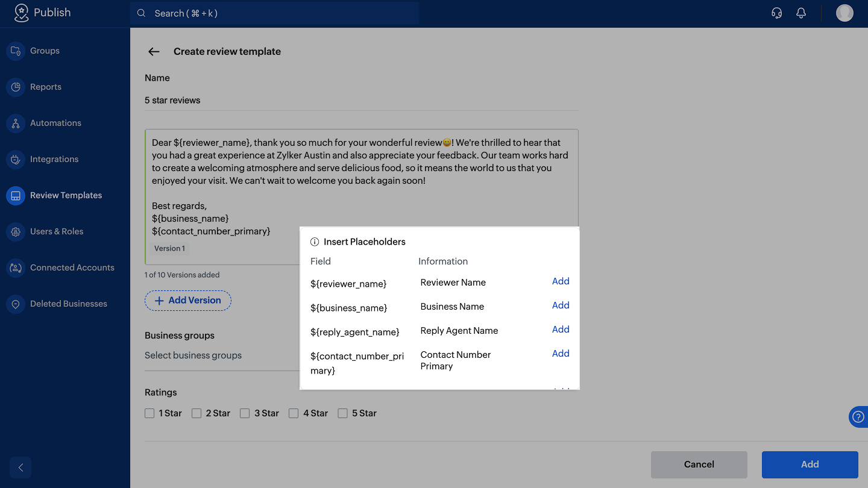Image resolution: width=868 pixels, height=488 pixels.
Task: Open the notifications bell
Action: (x=801, y=13)
